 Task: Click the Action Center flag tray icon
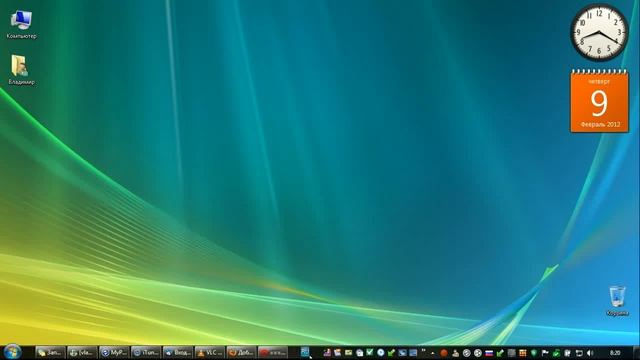tap(545, 353)
